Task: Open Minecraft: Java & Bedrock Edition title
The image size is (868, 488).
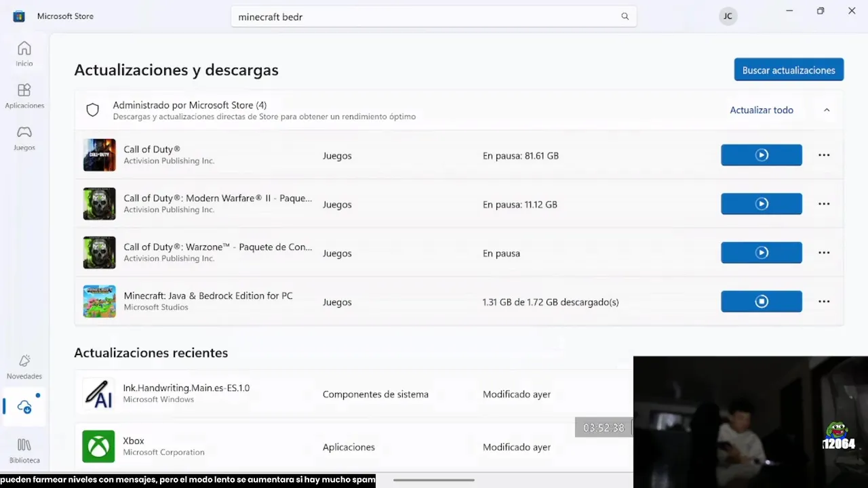Action: coord(208,296)
